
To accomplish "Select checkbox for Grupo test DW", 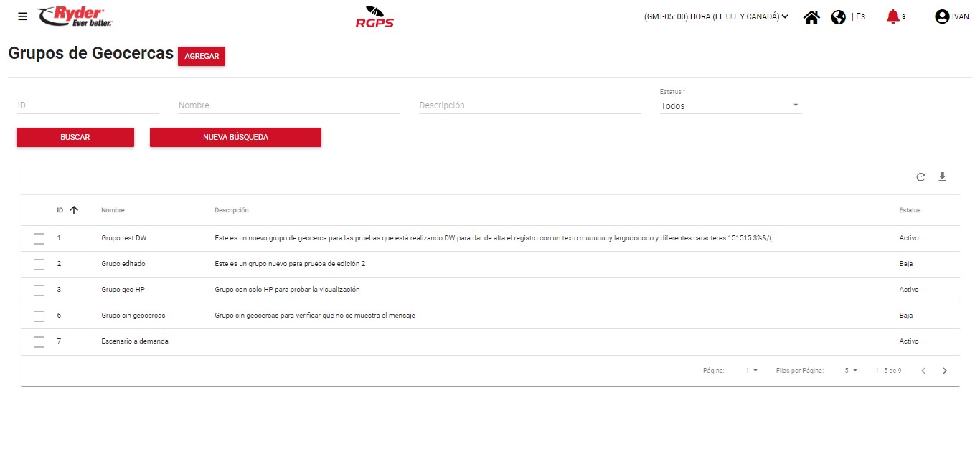I will pyautogui.click(x=39, y=239).
